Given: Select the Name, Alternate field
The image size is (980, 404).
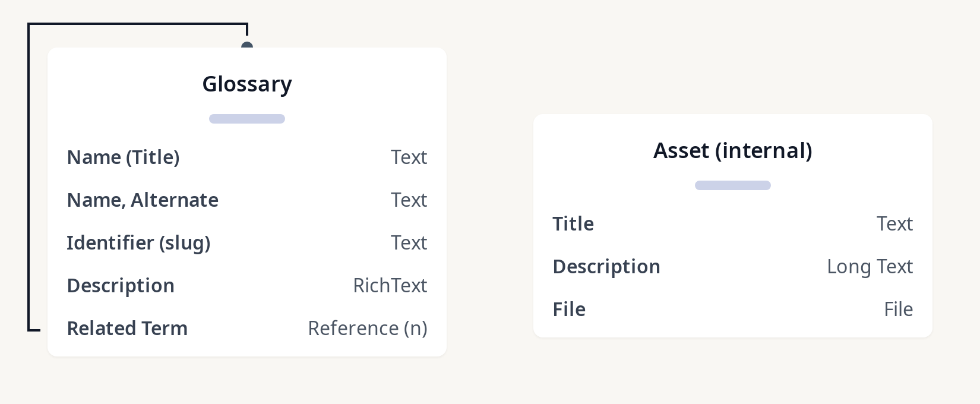Looking at the screenshot, I should point(143,200).
